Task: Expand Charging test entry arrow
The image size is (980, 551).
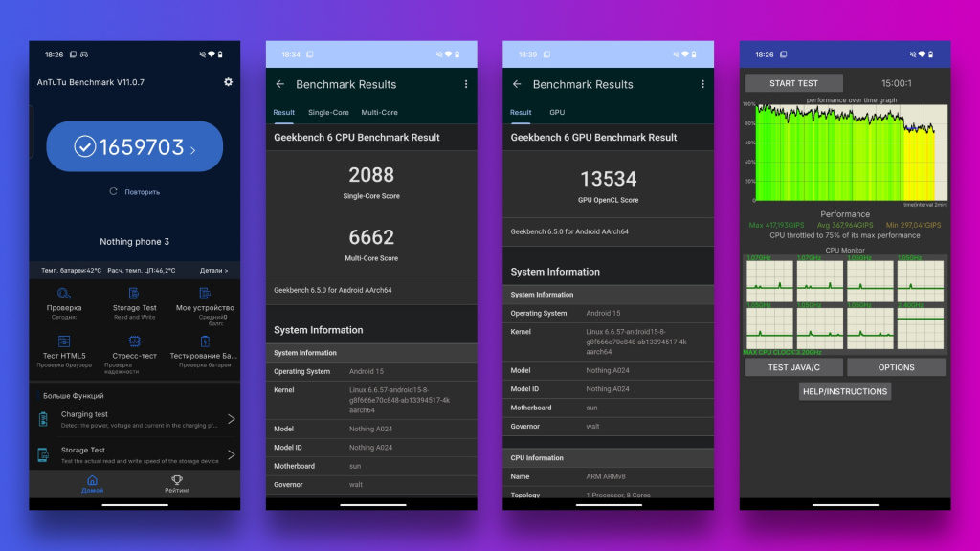Action: coord(231,419)
